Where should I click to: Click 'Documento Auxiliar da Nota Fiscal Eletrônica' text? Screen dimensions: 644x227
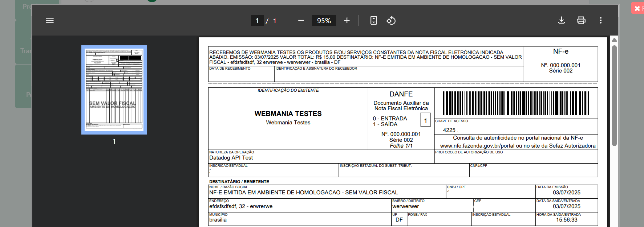click(x=401, y=106)
